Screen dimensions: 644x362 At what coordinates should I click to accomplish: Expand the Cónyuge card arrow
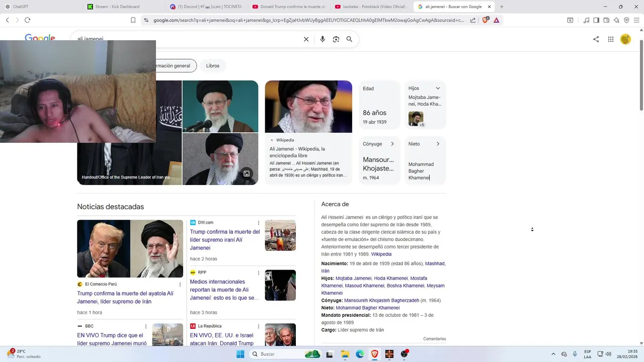coord(392,144)
